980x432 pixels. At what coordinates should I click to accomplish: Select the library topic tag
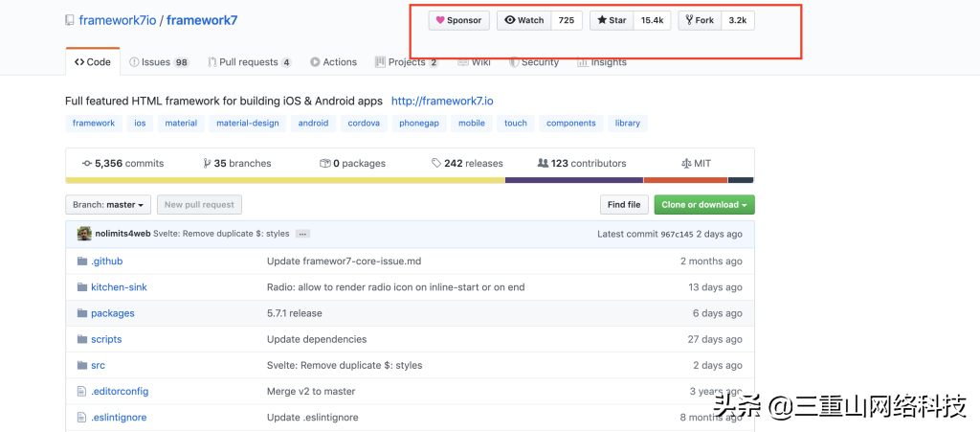pyautogui.click(x=628, y=124)
